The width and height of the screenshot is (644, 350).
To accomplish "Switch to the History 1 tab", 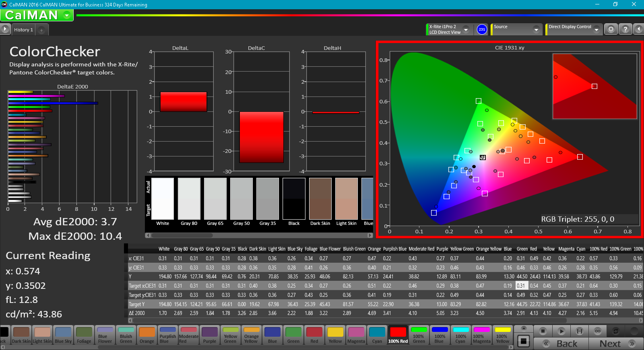I will point(23,30).
